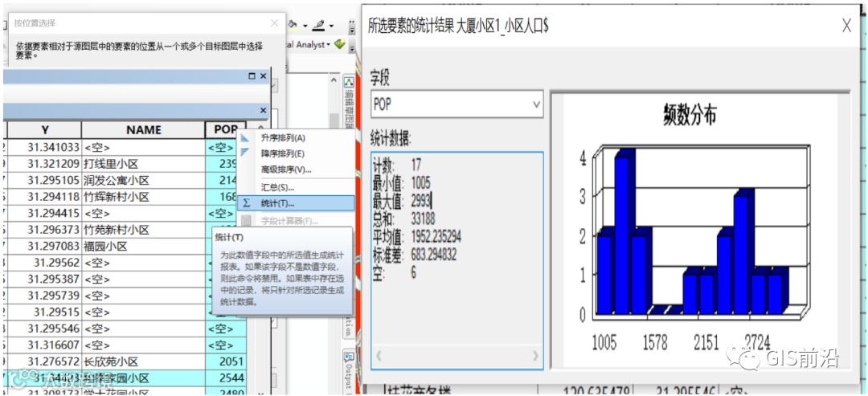The height and width of the screenshot is (396, 868).
Task: Click the 标准差 683.294832 statistic line
Action: coord(415,255)
